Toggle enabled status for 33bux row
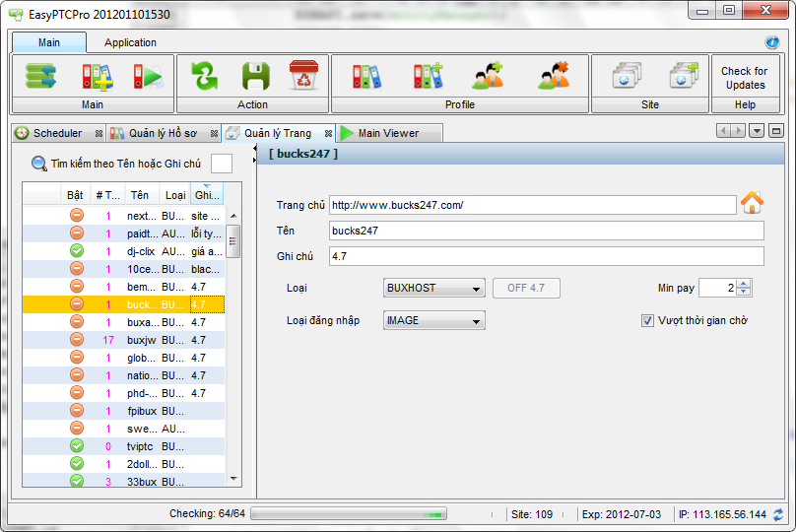The height and width of the screenshot is (532, 796). tap(77, 480)
